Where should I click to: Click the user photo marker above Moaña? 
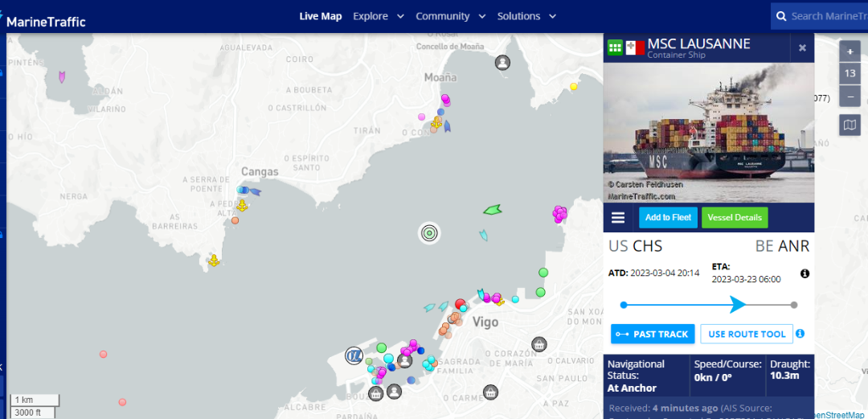502,63
